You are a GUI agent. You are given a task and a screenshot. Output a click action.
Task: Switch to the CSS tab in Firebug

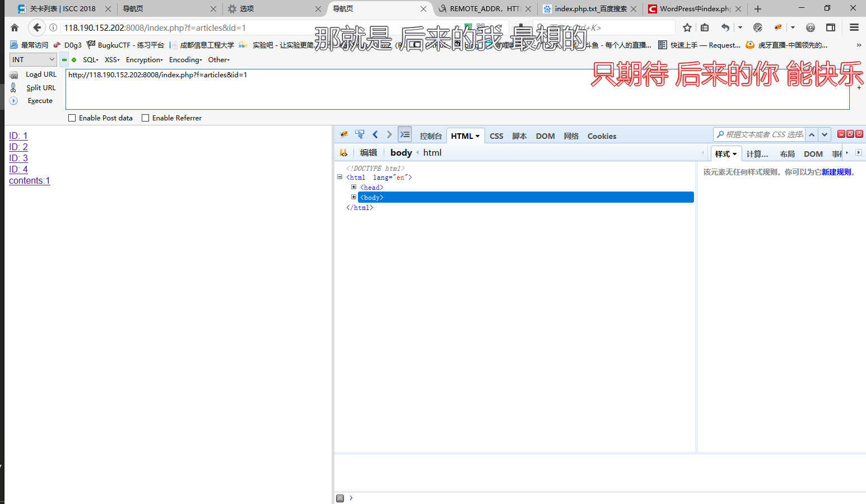point(496,136)
